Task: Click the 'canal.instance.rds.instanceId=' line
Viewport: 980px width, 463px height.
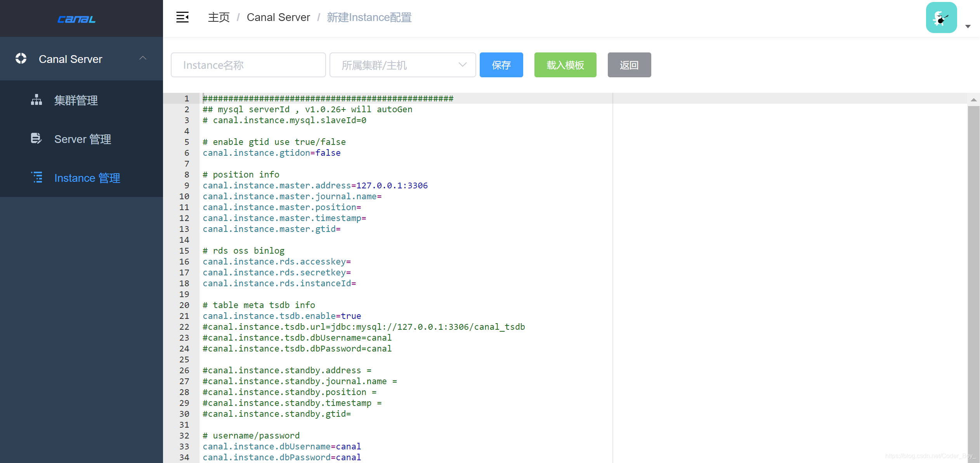Action: [x=279, y=283]
